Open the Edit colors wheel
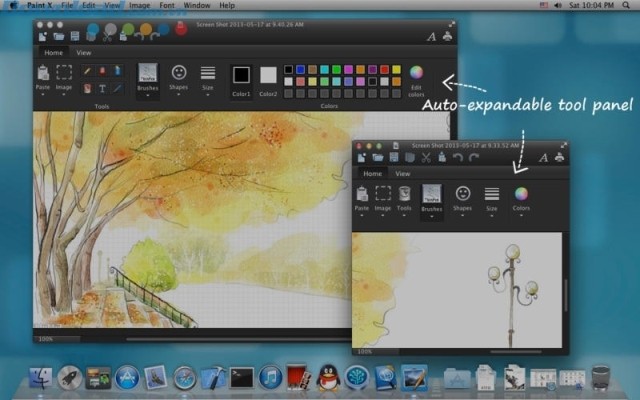 [x=416, y=73]
